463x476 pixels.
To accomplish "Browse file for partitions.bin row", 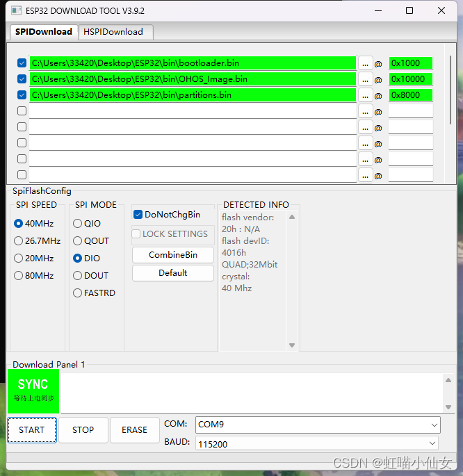I will (365, 96).
